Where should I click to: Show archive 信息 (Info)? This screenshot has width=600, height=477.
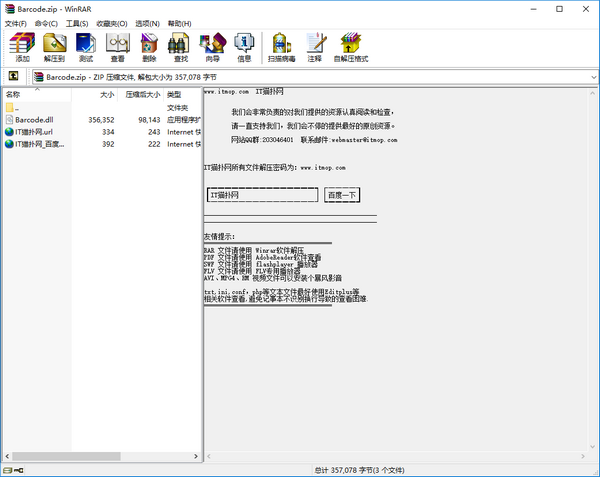(244, 47)
